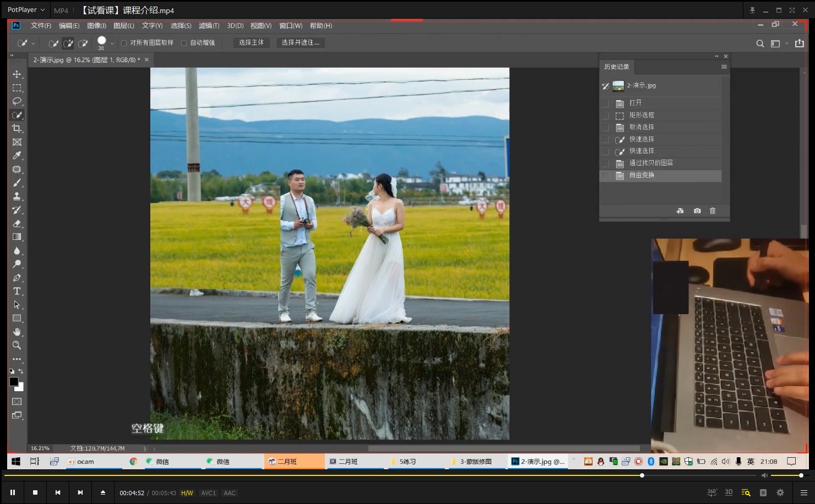815x504 pixels.
Task: Expand the document status bar arrow
Action: coord(145,448)
